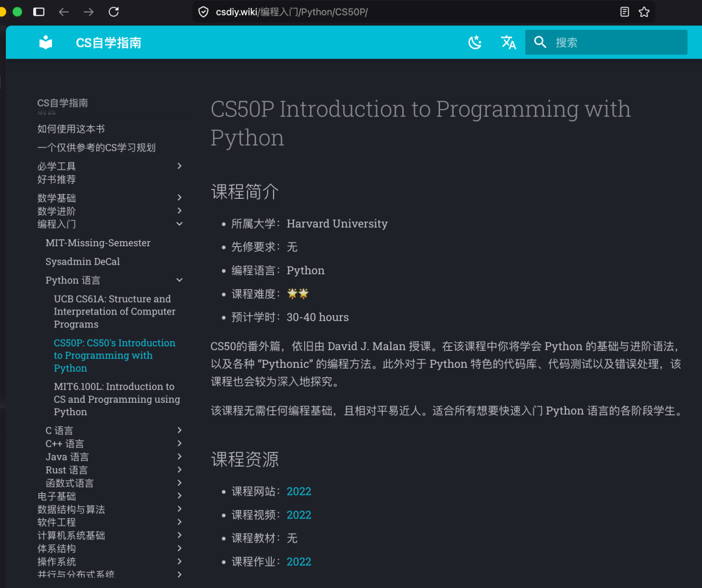Expand the 电子基础 section chevron
Image resolution: width=702 pixels, height=588 pixels.
point(179,496)
